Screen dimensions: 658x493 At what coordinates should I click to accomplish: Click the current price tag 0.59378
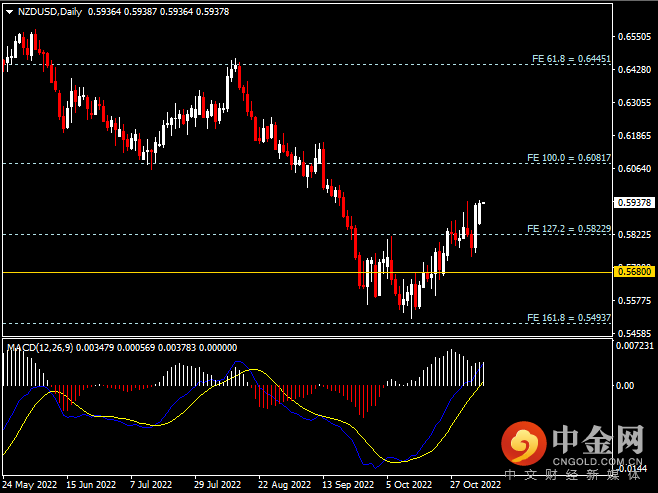[x=634, y=203]
